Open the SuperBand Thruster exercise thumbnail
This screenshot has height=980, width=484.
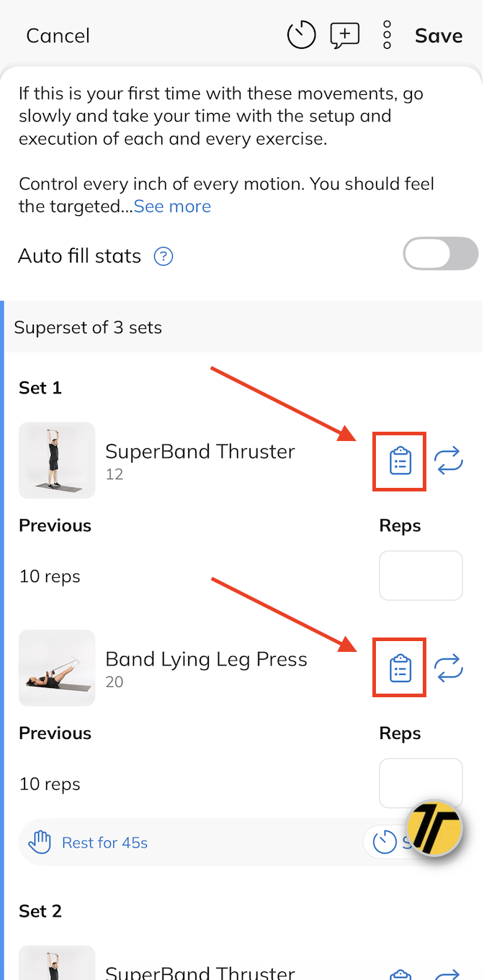(57, 460)
